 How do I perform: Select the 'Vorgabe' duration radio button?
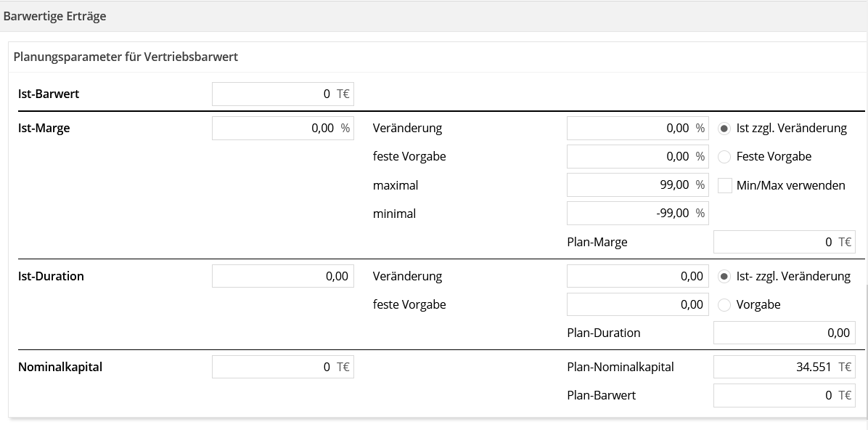724,305
